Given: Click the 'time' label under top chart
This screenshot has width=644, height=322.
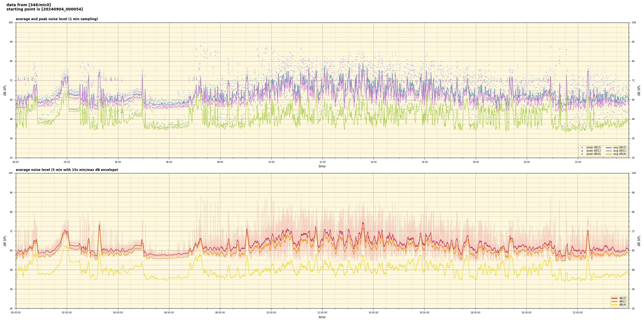Looking at the screenshot, I should pos(322,166).
